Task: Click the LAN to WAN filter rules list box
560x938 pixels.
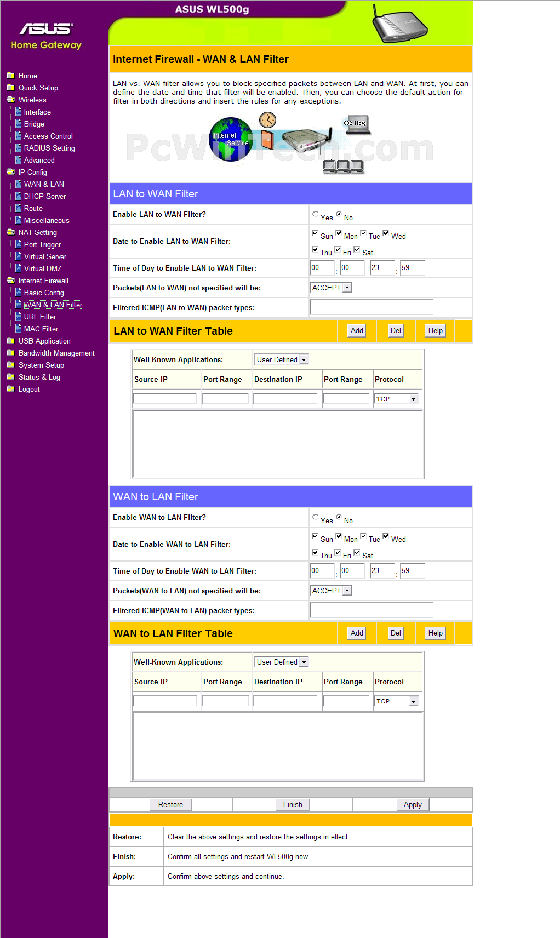Action: coord(278,444)
